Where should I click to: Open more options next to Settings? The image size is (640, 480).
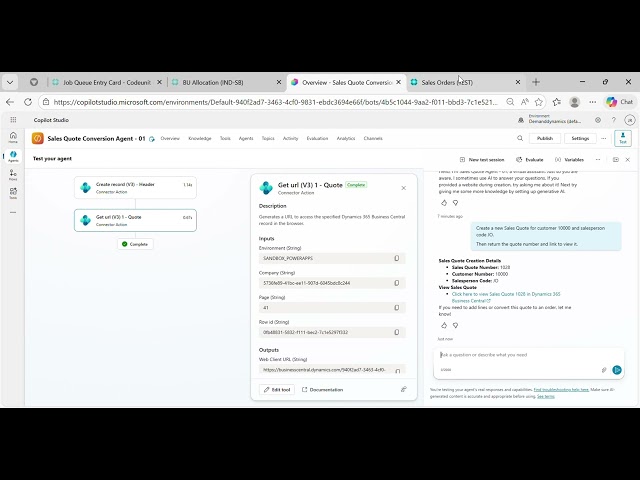604,138
